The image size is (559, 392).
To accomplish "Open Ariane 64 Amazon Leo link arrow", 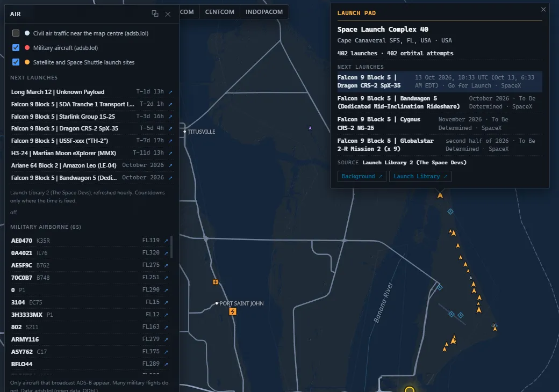I will [x=170, y=165].
